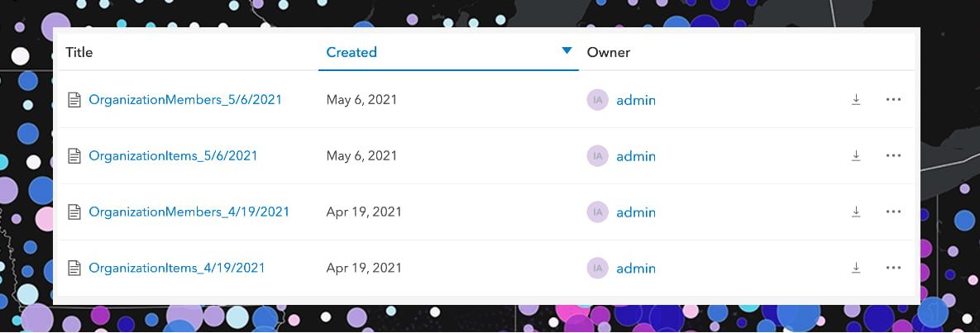Sort the table by Title column

79,52
